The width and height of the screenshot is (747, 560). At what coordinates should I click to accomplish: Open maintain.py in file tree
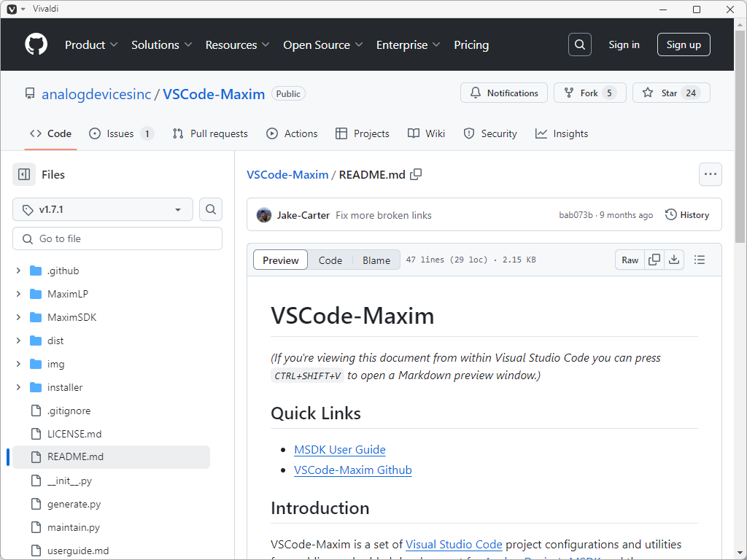74,527
